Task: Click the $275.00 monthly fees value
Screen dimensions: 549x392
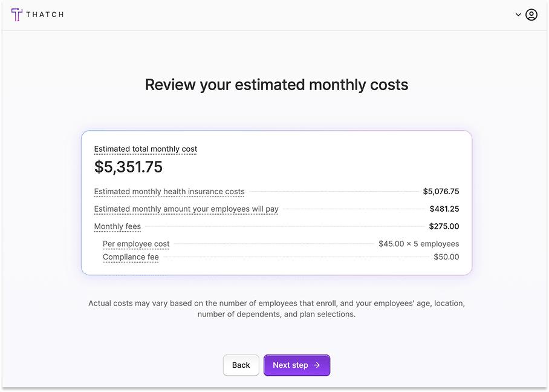Action: click(x=444, y=227)
